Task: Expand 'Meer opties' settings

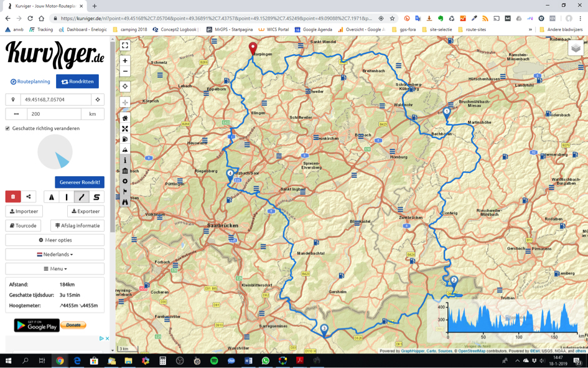Action: click(x=55, y=240)
